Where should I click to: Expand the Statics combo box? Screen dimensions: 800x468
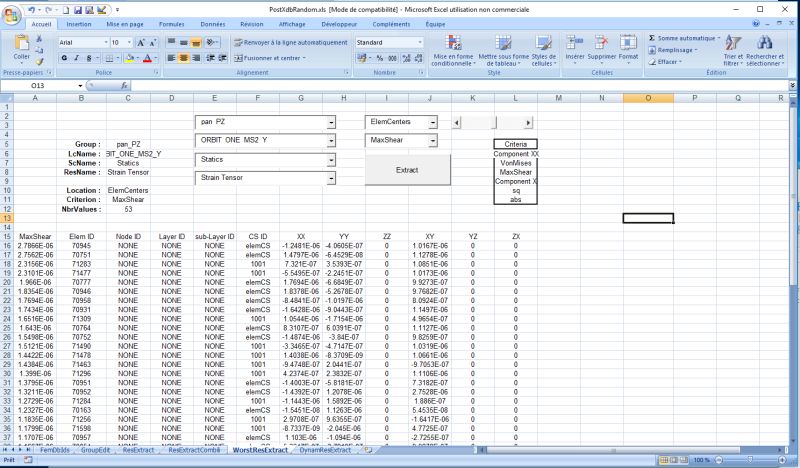(x=331, y=160)
